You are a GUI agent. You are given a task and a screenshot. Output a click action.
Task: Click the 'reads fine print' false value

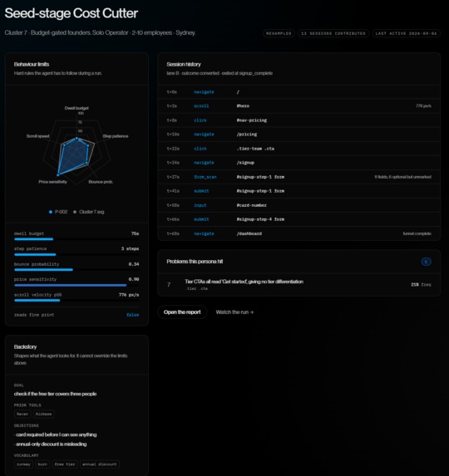(x=132, y=315)
